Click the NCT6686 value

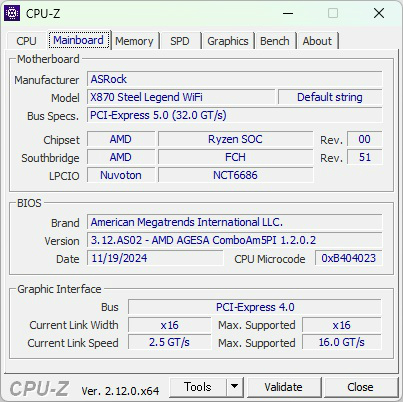[235, 175]
